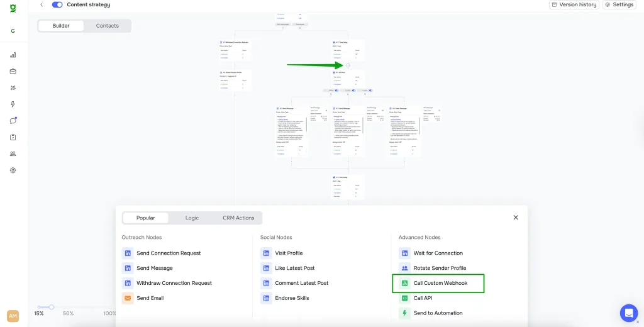Open Version history
This screenshot has width=644, height=327.
pos(574,4)
